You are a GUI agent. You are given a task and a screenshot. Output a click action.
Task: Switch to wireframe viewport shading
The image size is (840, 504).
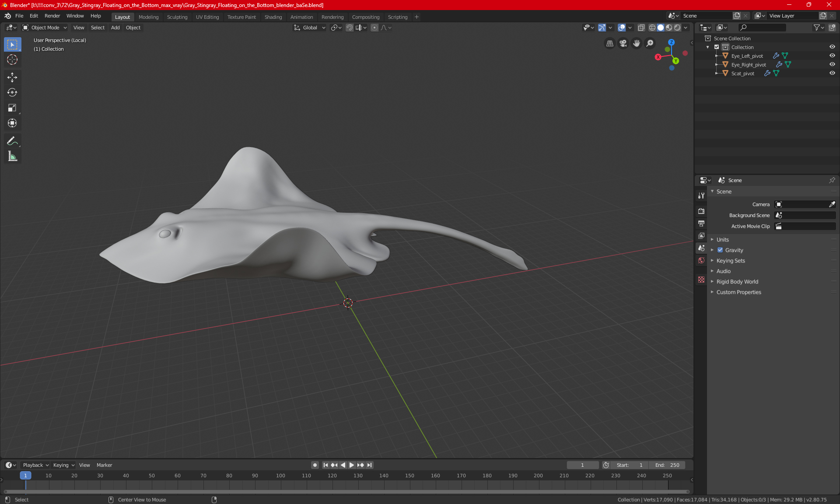(x=652, y=28)
